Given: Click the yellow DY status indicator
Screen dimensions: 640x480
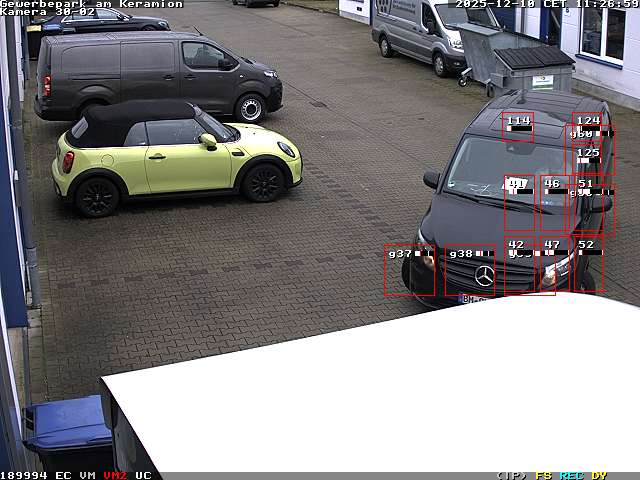Looking at the screenshot, I should (599, 475).
